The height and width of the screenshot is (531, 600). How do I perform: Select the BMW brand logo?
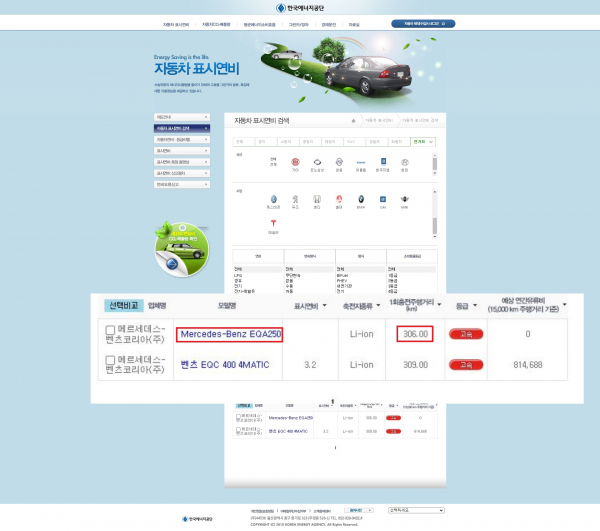pyautogui.click(x=361, y=199)
